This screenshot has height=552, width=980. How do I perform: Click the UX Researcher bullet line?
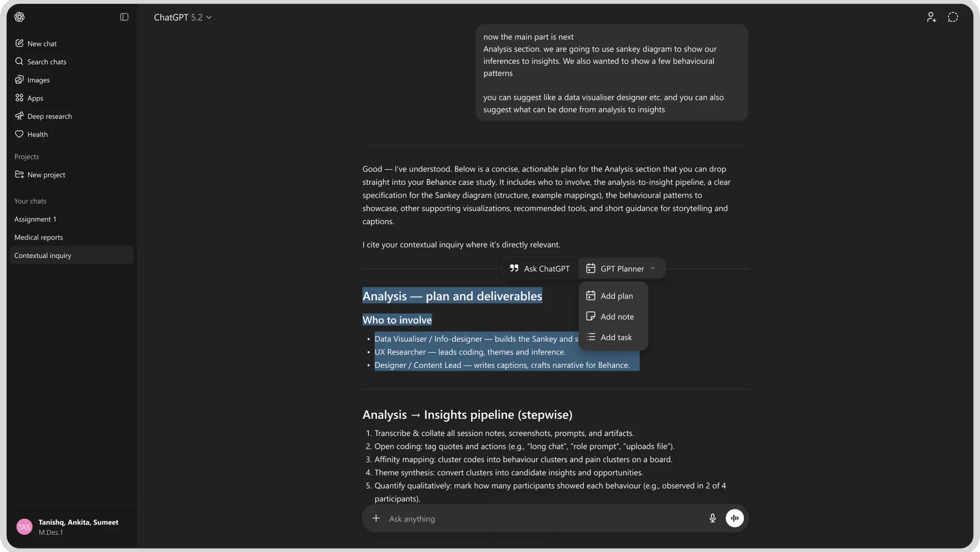[470, 352]
